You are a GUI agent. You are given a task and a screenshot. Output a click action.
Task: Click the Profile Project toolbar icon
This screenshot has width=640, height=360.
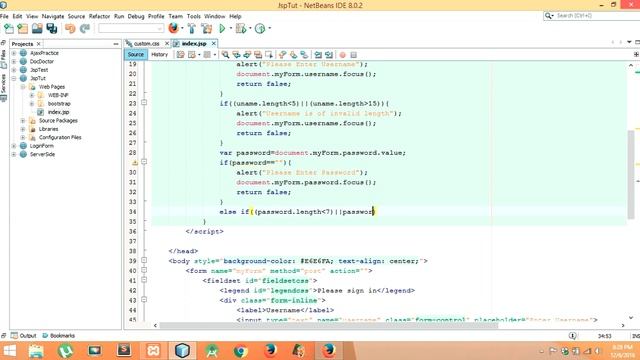coord(260,28)
